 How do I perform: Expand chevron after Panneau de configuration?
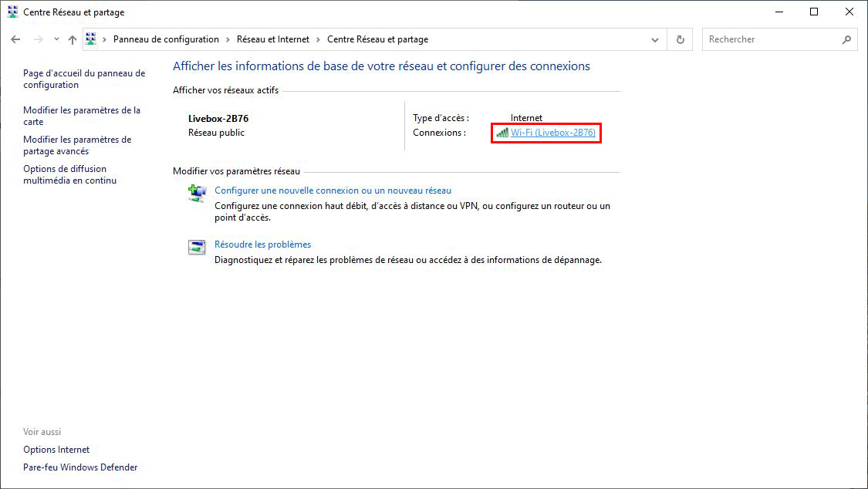click(x=228, y=40)
